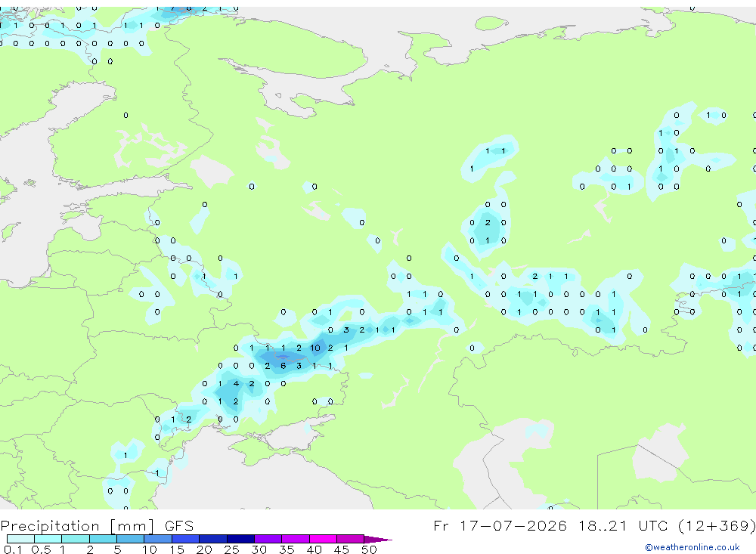The image size is (756, 554).
Task: Click the '10' precipitation value on map
Action: tap(314, 348)
